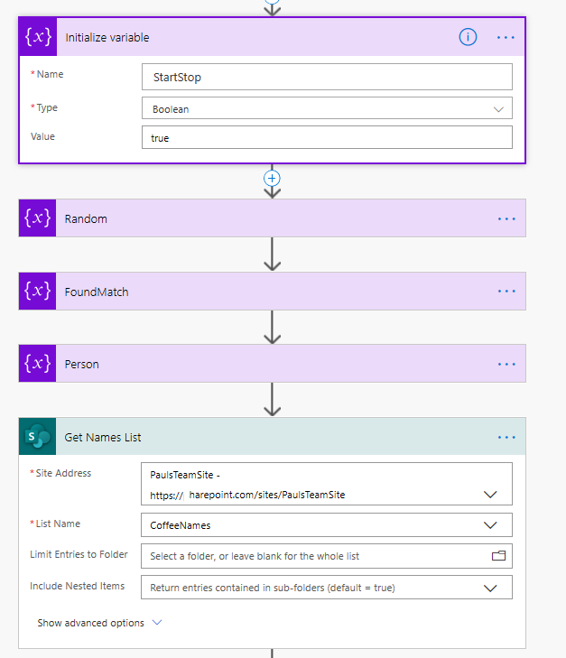Open the Type dropdown showing Boolean
Image resolution: width=566 pixels, height=658 pixels.
(327, 109)
